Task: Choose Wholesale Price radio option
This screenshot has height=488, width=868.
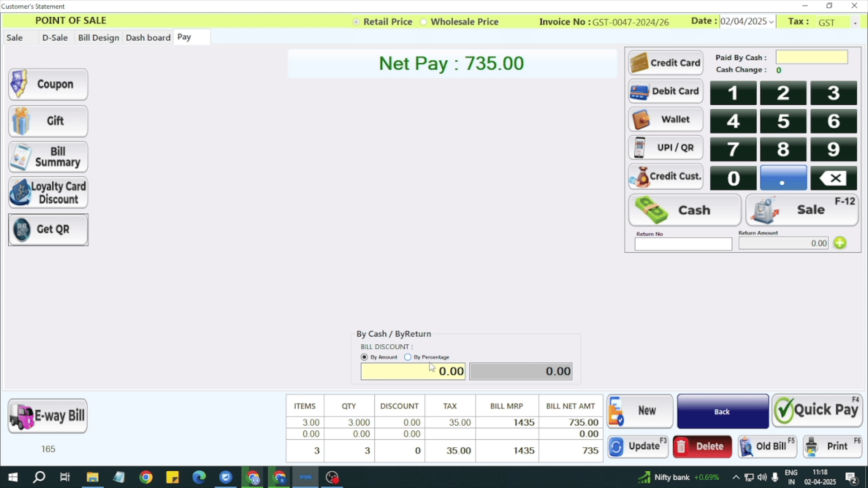Action: click(x=424, y=22)
